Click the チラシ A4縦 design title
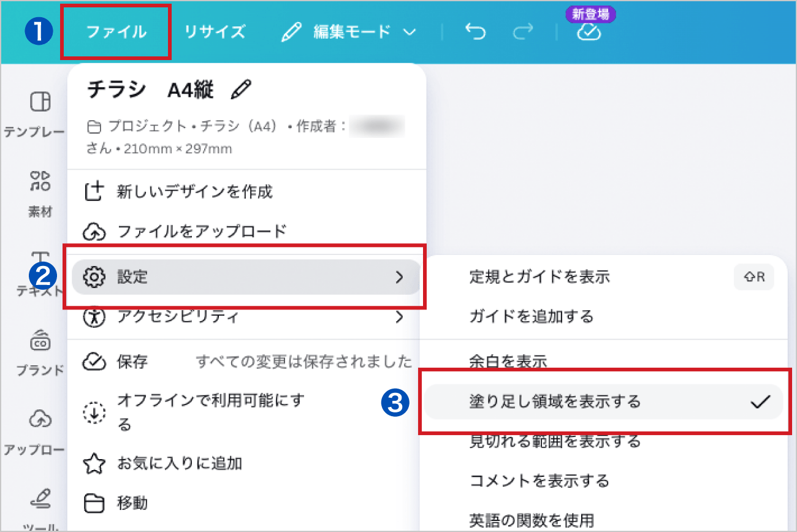Screen dimensions: 797x532 (150, 90)
